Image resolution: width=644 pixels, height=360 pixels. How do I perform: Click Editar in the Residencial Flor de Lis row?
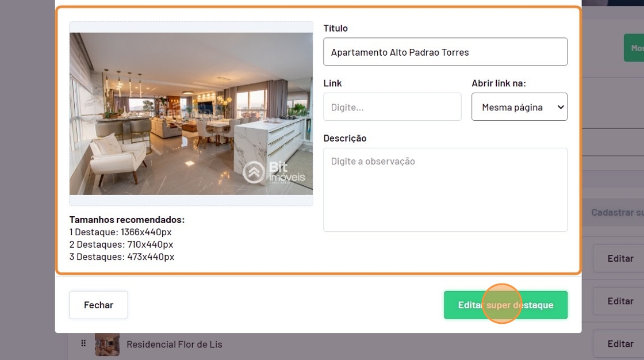coord(620,343)
